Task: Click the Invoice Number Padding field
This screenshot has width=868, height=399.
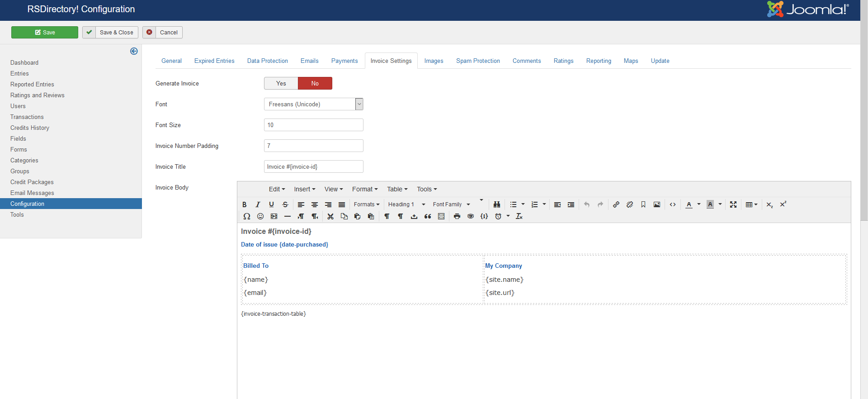Action: pos(314,146)
